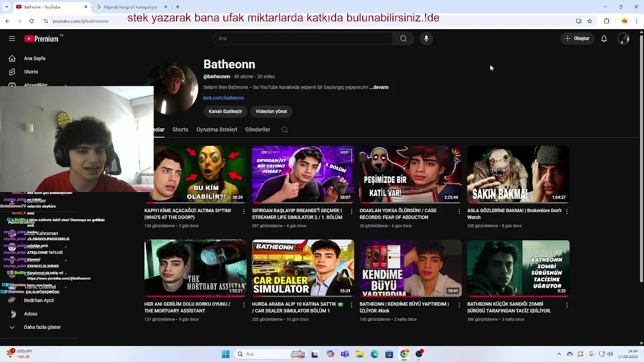644x362 pixels.
Task: Open Streamer Life Simulator 2 thumbnail
Action: pyautogui.click(x=303, y=174)
